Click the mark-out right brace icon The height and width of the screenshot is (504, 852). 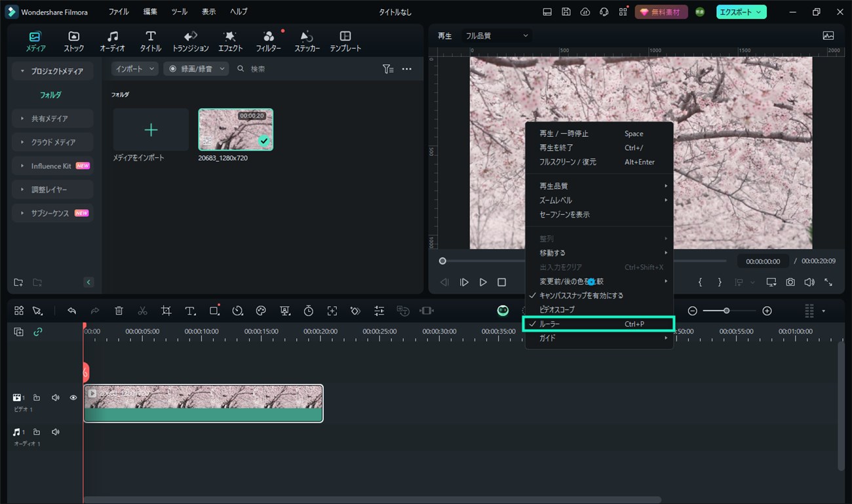click(x=720, y=282)
